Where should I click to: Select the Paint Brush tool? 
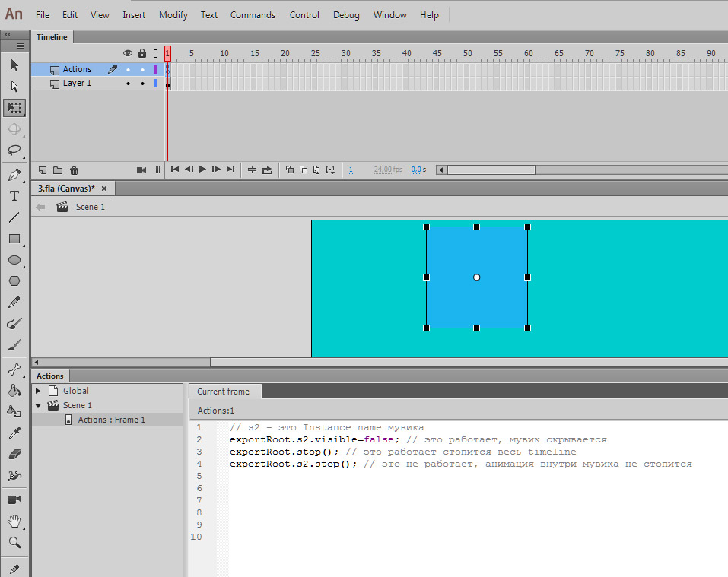(x=14, y=324)
